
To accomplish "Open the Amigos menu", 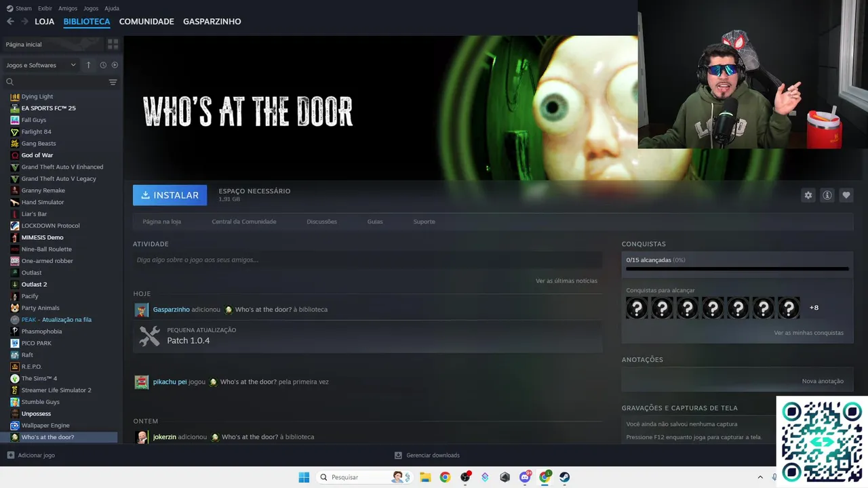I will (x=68, y=8).
